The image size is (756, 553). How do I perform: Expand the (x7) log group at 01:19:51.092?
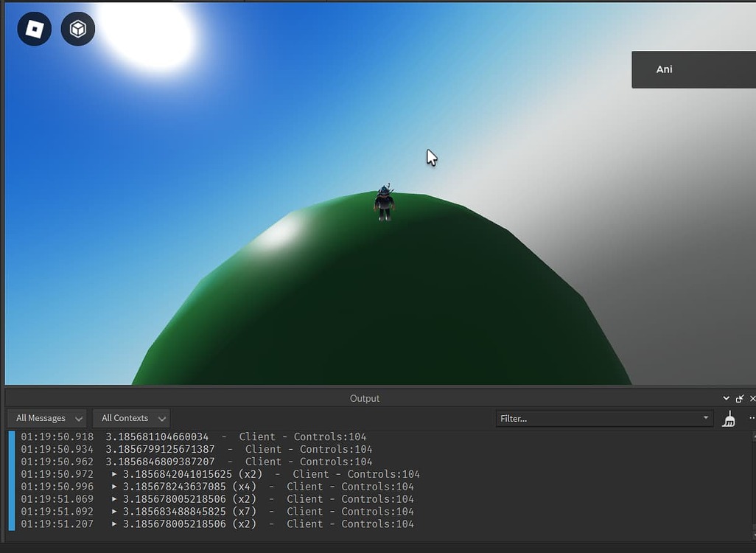click(114, 511)
